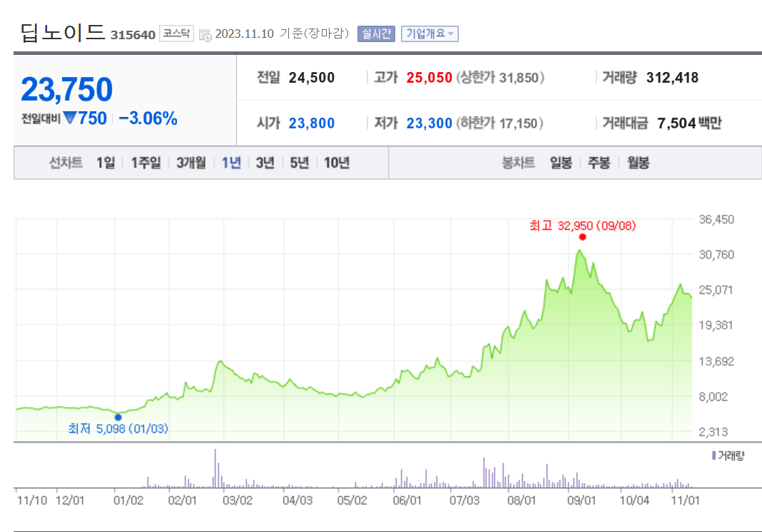The width and height of the screenshot is (762, 532).
Task: Switch to 주봉 weekly candle chart
Action: (599, 163)
